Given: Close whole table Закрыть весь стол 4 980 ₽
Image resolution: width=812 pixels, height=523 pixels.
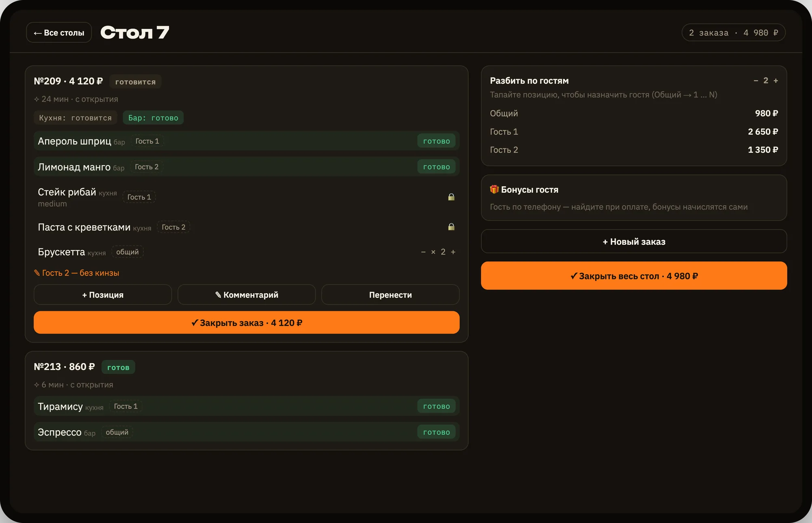Looking at the screenshot, I should (x=634, y=276).
